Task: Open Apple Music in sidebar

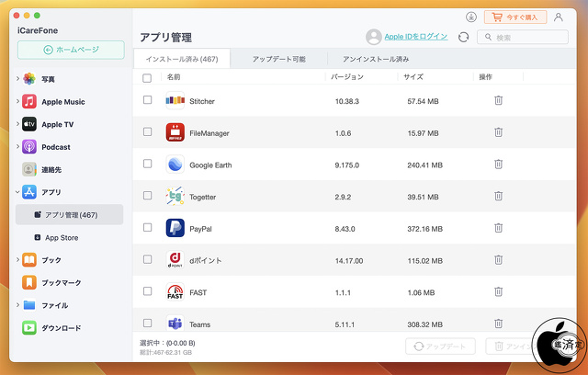Action: coord(29,102)
